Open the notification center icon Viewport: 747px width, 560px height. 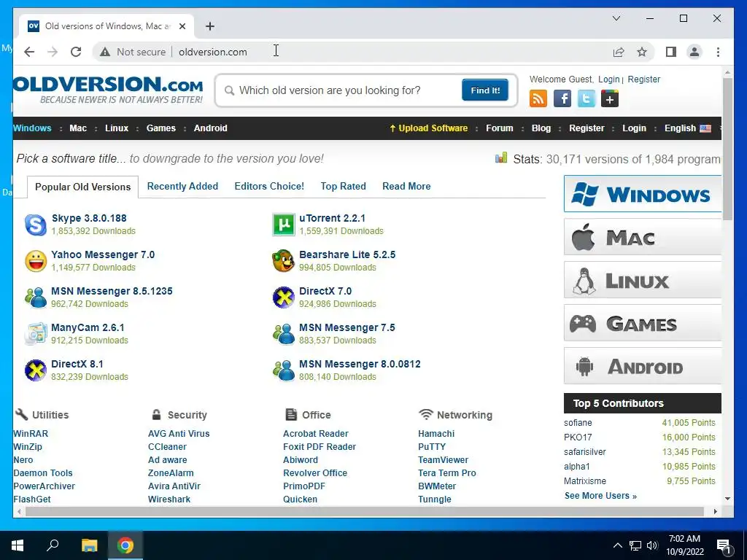[724, 545]
